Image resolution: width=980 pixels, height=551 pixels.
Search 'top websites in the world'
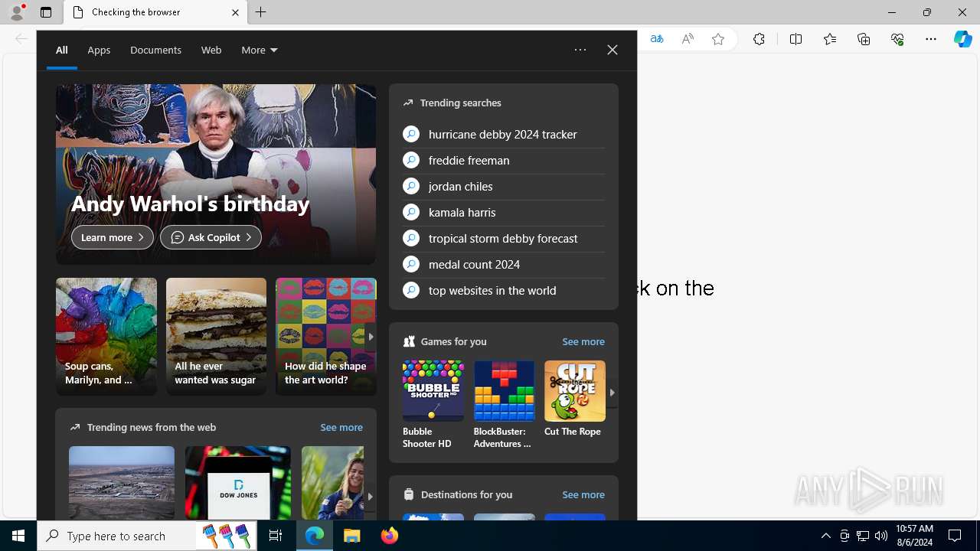pyautogui.click(x=504, y=290)
